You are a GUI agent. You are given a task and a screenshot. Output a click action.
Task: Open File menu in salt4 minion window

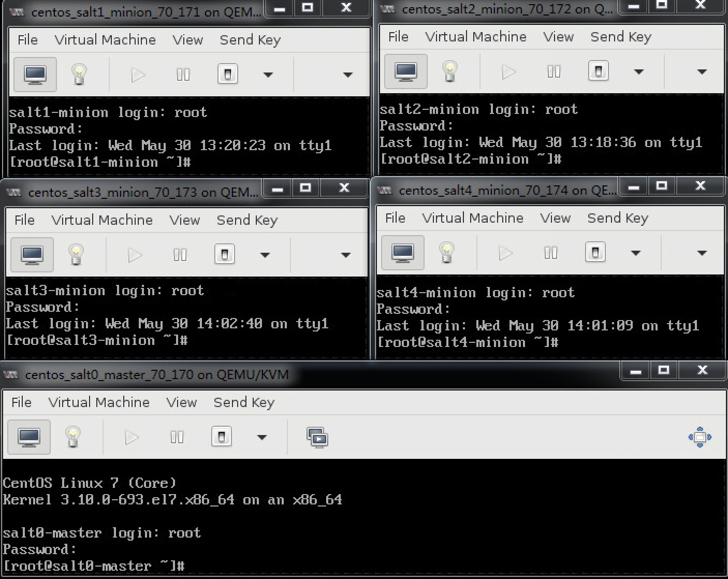[395, 218]
